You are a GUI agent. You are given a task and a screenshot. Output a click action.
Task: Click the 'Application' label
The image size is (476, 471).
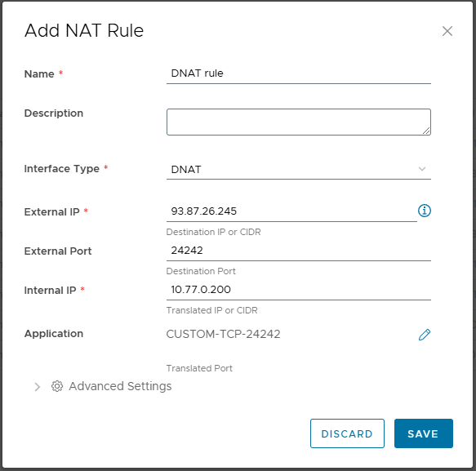54,334
